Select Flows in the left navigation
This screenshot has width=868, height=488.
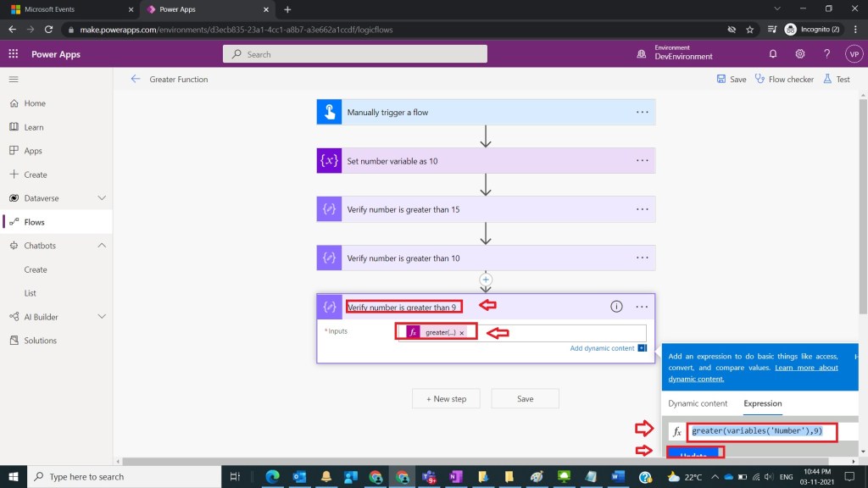click(x=35, y=222)
